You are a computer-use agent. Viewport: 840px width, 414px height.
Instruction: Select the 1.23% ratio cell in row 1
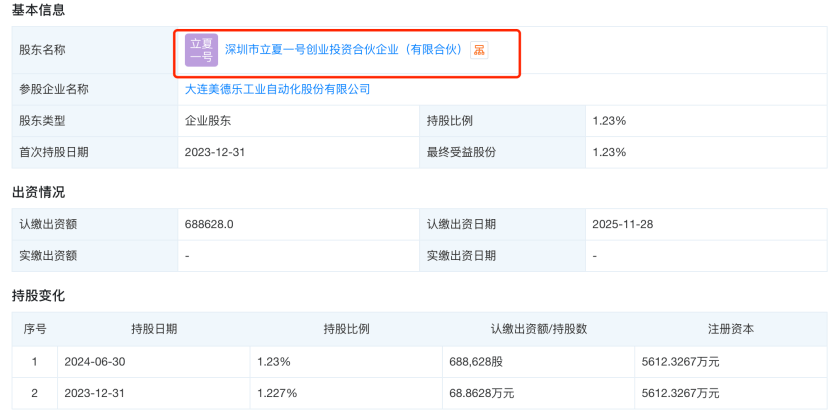tap(347, 362)
